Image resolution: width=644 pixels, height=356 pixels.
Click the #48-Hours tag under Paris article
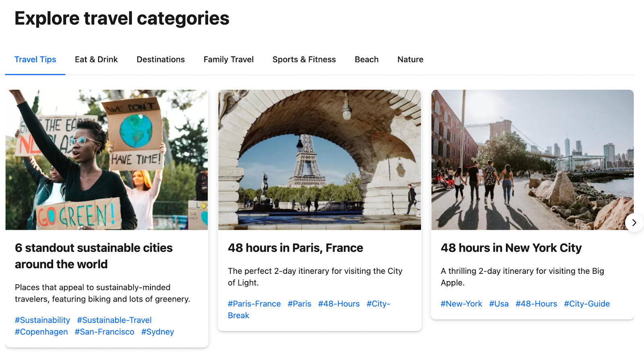pos(339,303)
